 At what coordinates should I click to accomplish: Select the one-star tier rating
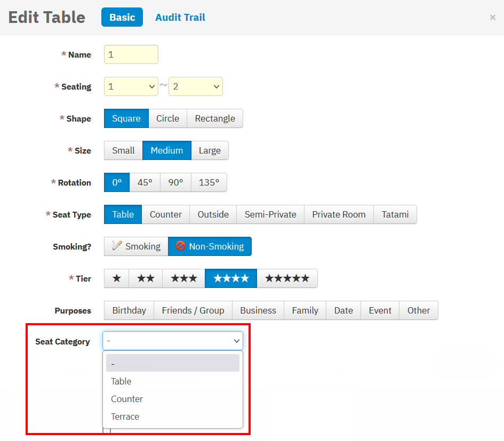pyautogui.click(x=116, y=278)
